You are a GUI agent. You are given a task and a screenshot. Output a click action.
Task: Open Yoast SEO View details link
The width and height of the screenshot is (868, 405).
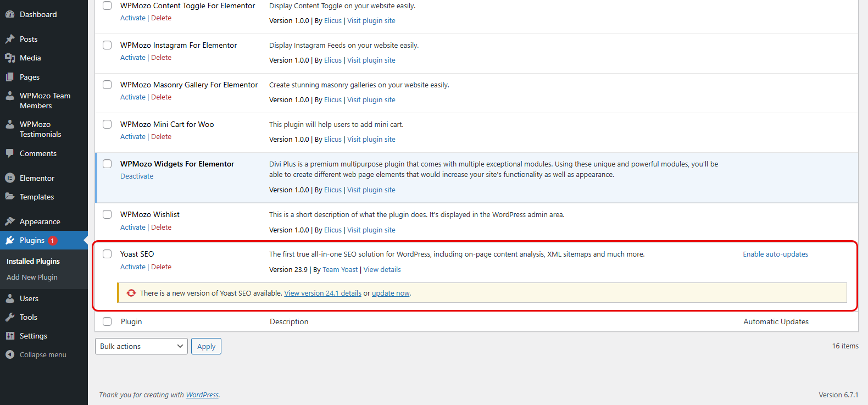382,269
